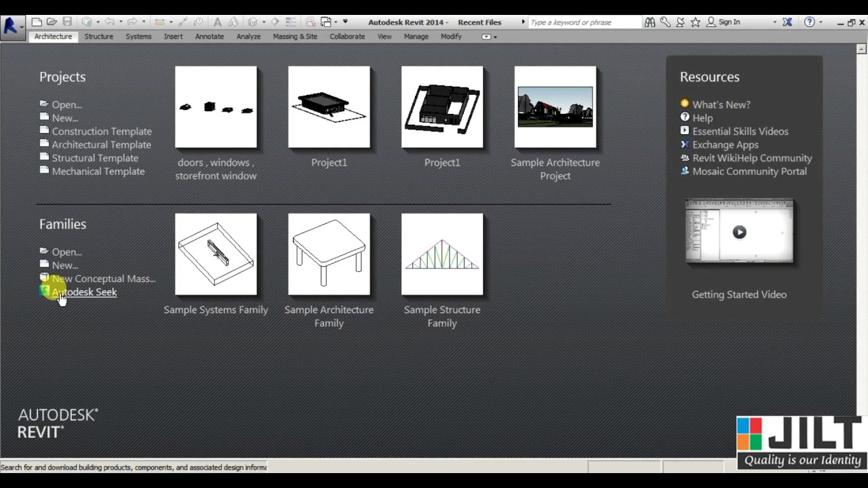Click the Measure tool icon
This screenshot has height=488, width=868.
pos(183,22)
